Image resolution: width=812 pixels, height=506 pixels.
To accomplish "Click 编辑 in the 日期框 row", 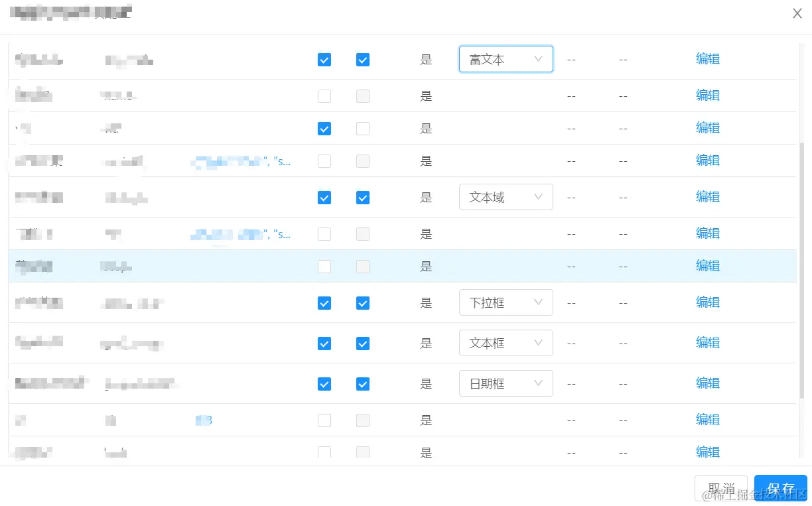I will click(708, 383).
